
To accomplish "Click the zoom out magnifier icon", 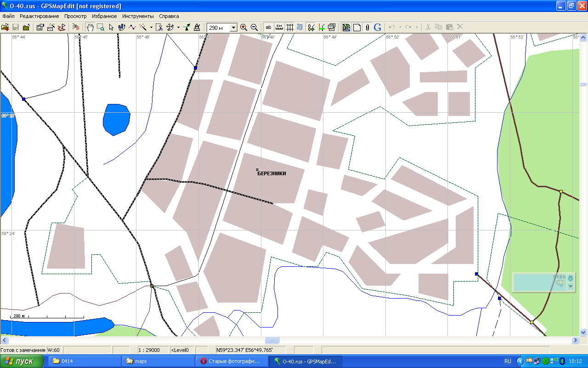I will tap(254, 28).
